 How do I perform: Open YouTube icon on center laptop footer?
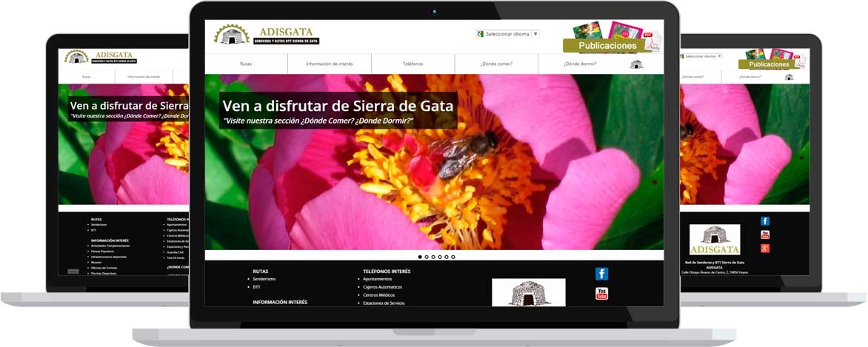click(601, 294)
